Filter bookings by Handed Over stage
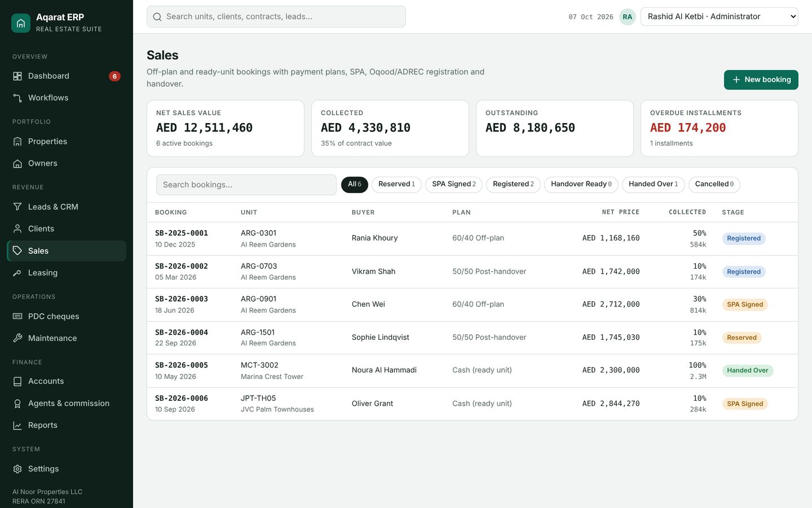Screen dimensions: 812x508 (x=654, y=185)
